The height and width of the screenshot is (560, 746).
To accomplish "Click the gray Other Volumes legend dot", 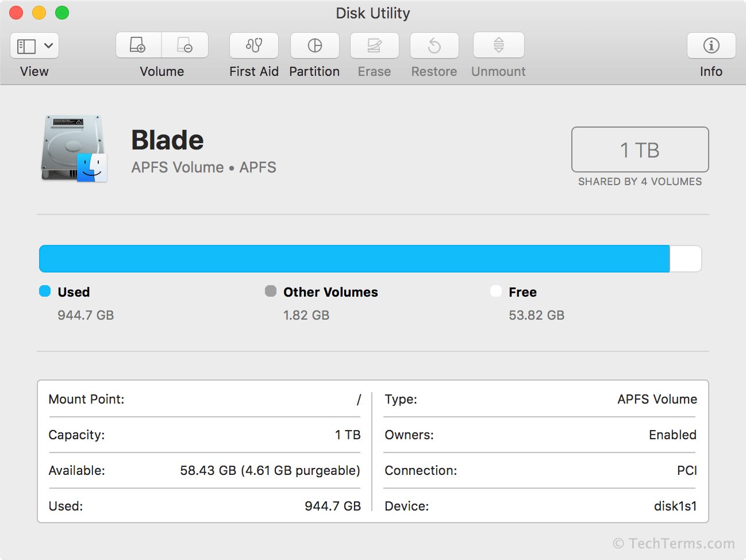I will (271, 291).
